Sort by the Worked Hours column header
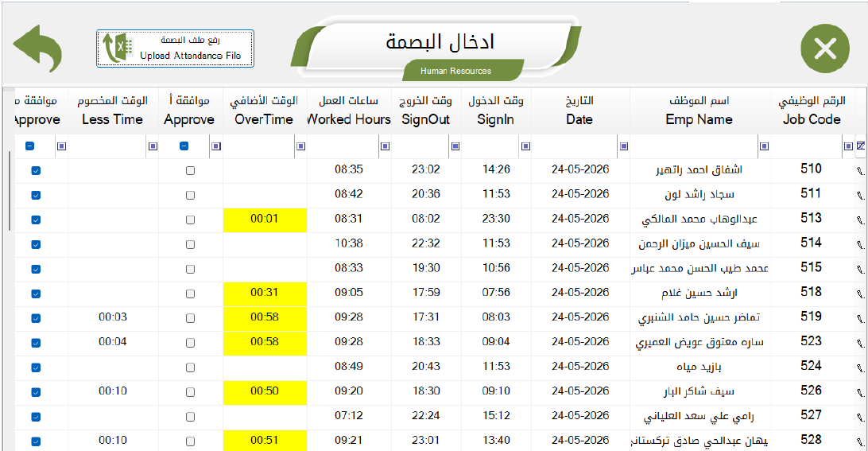 click(x=349, y=111)
